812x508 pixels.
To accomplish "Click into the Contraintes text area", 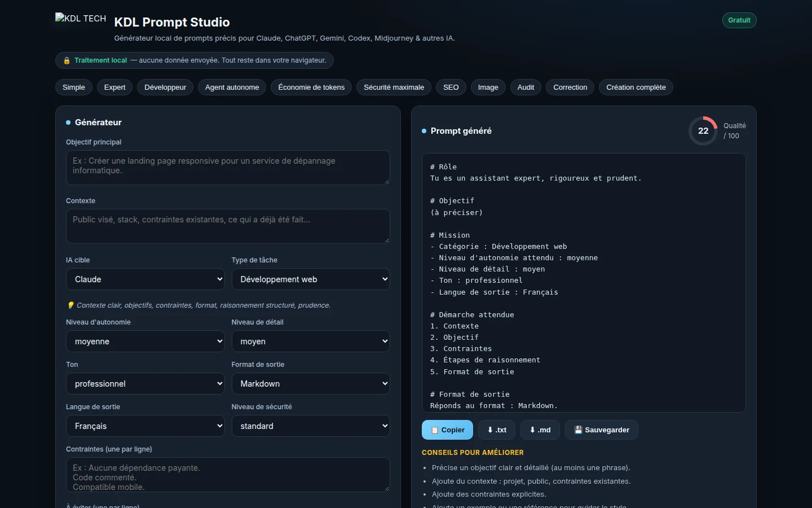I will (x=228, y=475).
